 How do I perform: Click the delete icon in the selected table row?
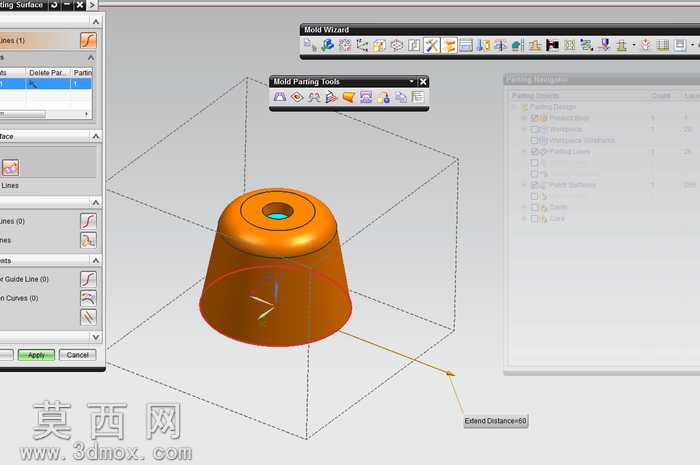tap(33, 84)
